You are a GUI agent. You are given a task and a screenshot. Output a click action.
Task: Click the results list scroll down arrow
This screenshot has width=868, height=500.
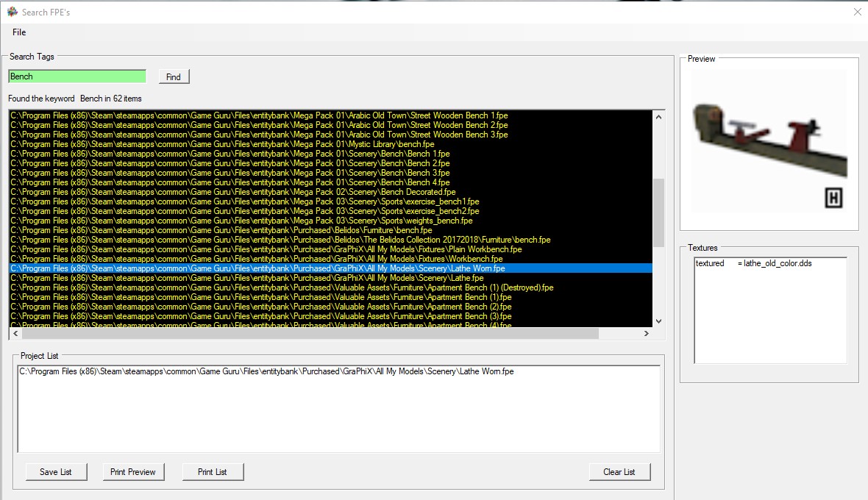[659, 321]
